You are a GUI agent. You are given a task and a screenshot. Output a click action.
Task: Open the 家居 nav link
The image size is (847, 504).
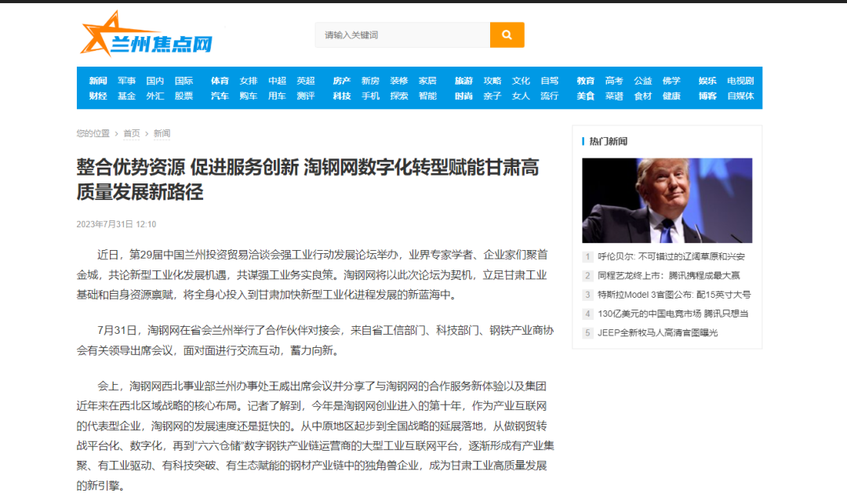point(428,81)
